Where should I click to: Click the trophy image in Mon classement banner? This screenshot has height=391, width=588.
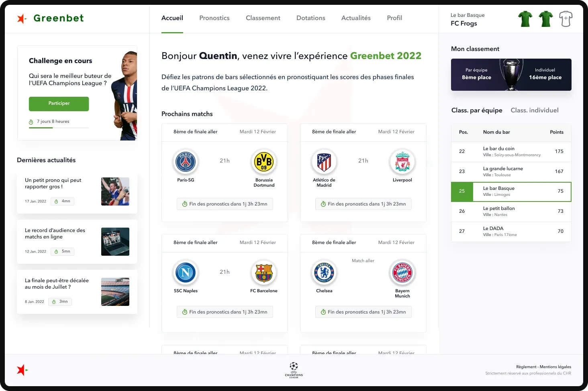(x=511, y=75)
